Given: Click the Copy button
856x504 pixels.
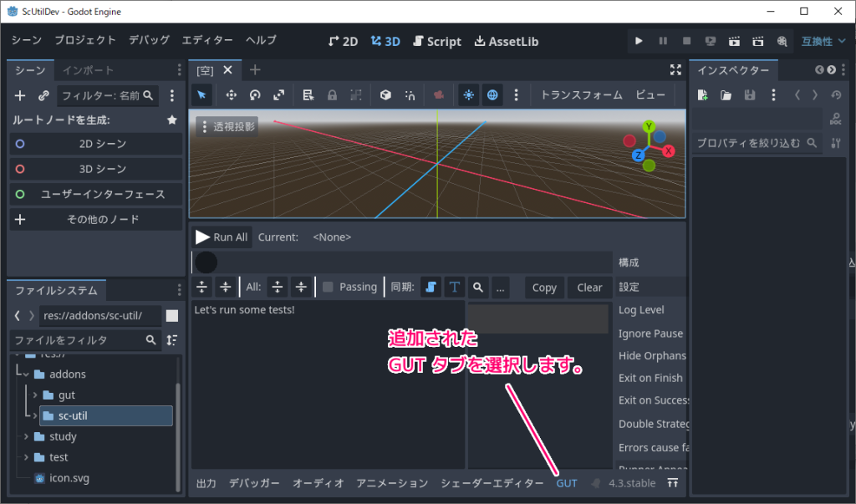Looking at the screenshot, I should pos(544,288).
